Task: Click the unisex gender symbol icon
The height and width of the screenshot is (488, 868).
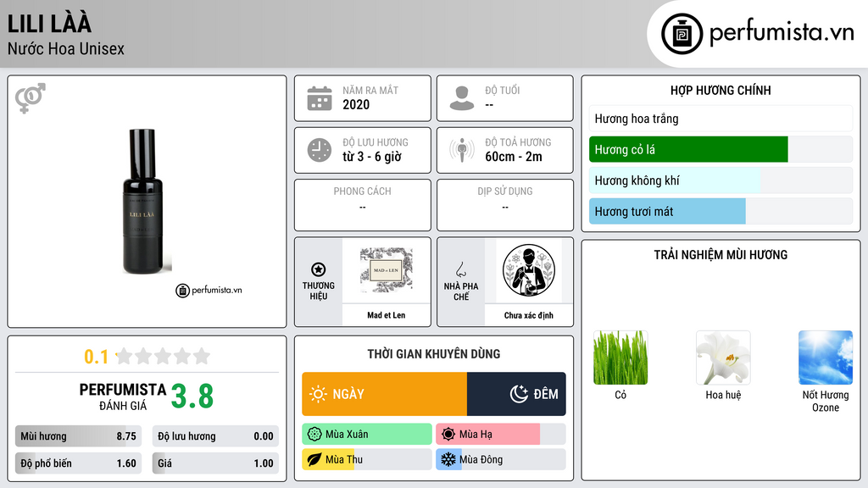Action: click(x=31, y=98)
